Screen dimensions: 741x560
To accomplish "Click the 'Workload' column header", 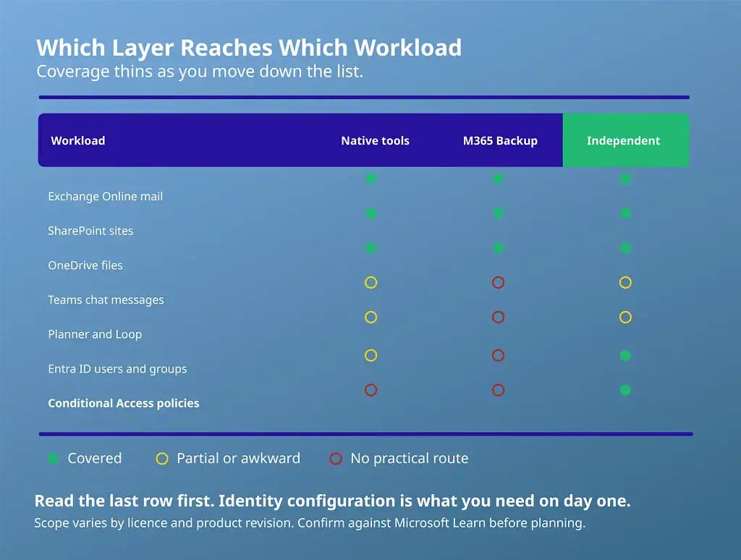I will coord(78,140).
